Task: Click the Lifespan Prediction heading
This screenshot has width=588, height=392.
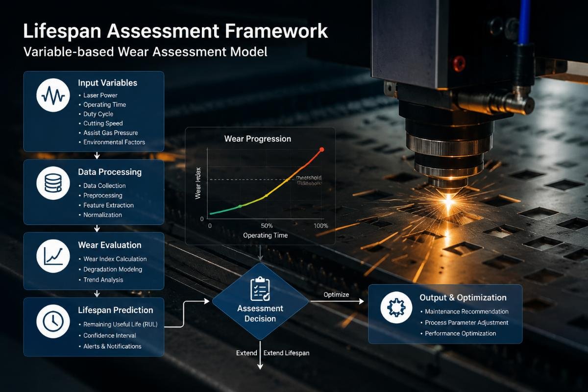Action: [116, 310]
